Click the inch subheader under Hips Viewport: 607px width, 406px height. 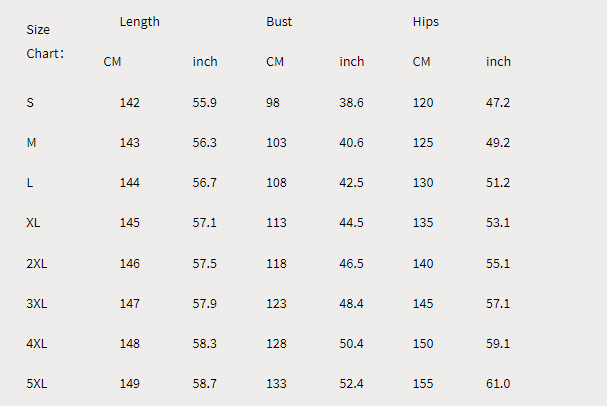point(498,62)
